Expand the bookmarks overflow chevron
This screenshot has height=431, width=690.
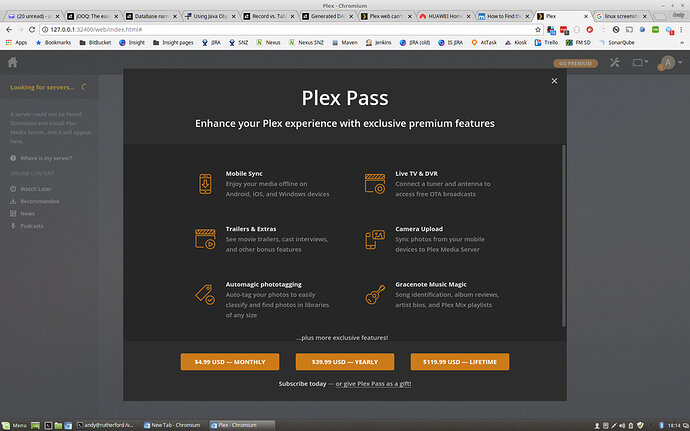[x=683, y=43]
